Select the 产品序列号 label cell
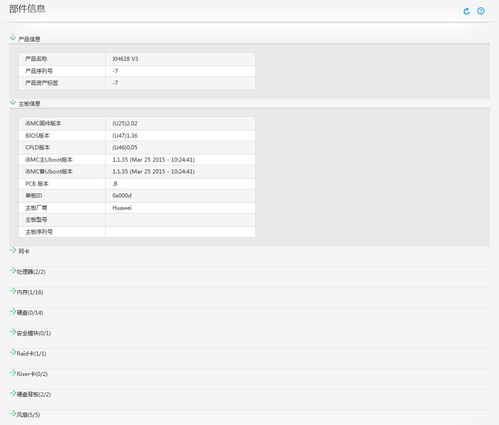This screenshot has width=499, height=425. (x=62, y=71)
